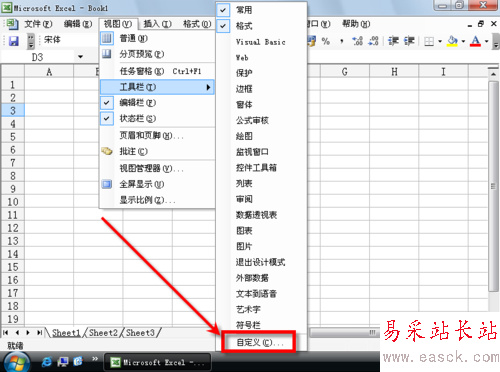This screenshot has height=372, width=500.
Task: Enable the 图片 picture toolbar
Action: point(261,246)
